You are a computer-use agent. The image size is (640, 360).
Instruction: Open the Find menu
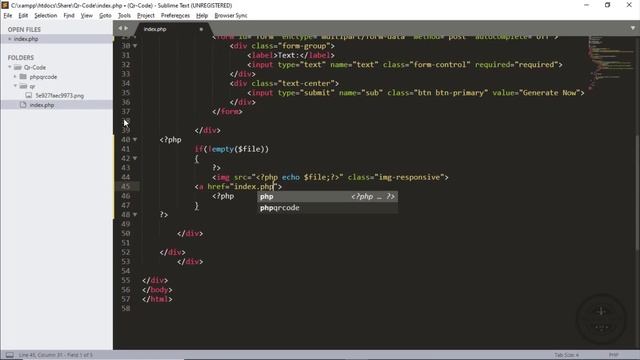tap(69, 16)
